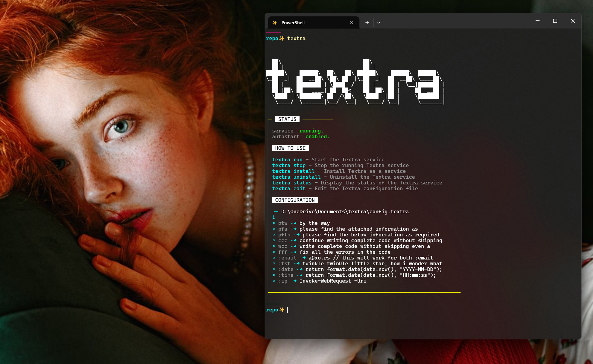The image size is (593, 364).
Task: Click the 'textra uninstall' command text
Action: pos(296,177)
